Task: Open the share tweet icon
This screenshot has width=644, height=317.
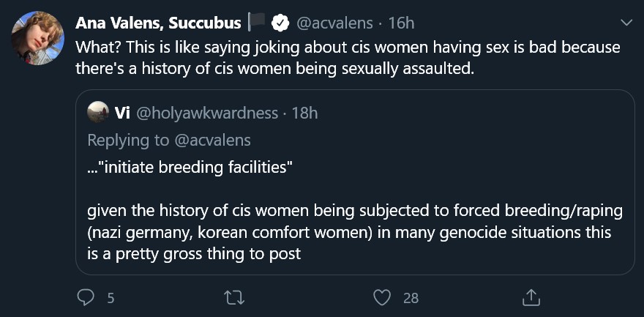Action: pos(531,297)
